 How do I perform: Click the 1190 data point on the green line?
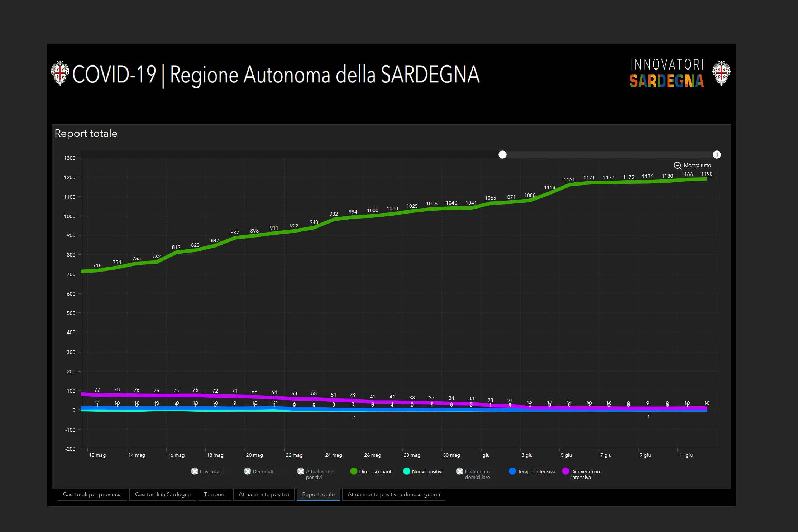tap(707, 179)
